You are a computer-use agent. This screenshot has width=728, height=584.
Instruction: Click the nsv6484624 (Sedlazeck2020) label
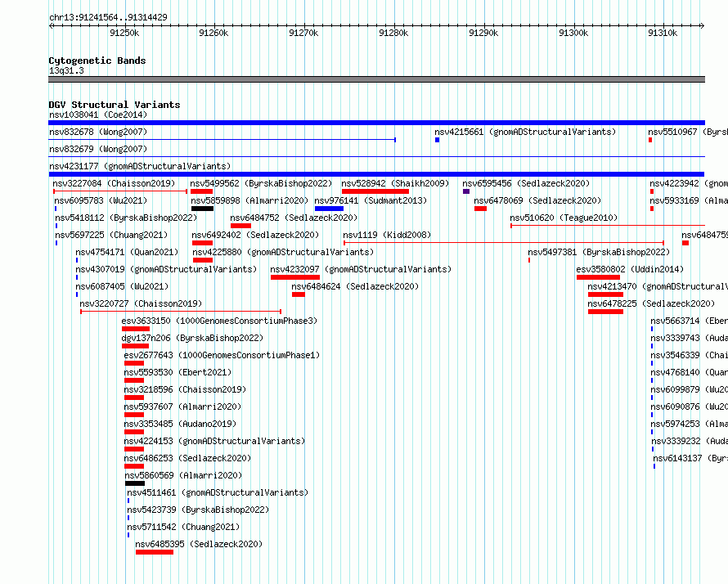click(x=355, y=286)
